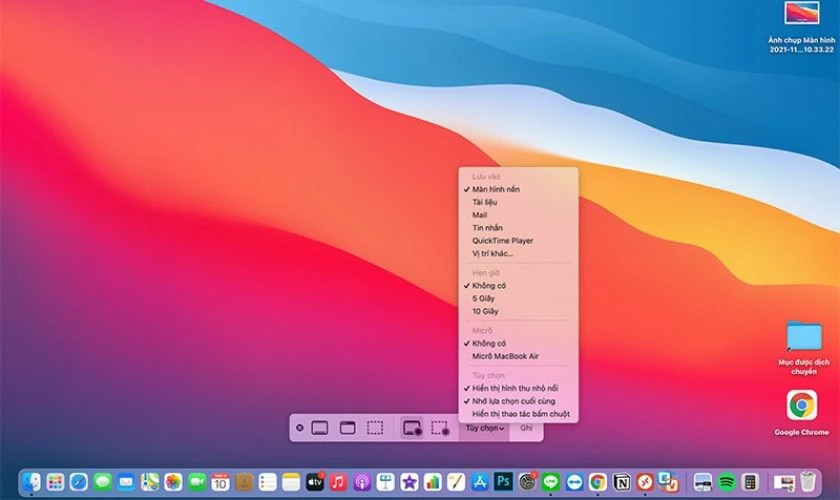Select record entire screen tool

click(x=410, y=428)
